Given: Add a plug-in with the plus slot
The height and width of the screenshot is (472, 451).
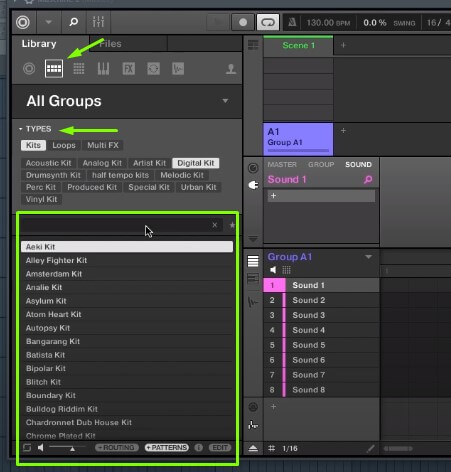Looking at the screenshot, I should click(321, 196).
